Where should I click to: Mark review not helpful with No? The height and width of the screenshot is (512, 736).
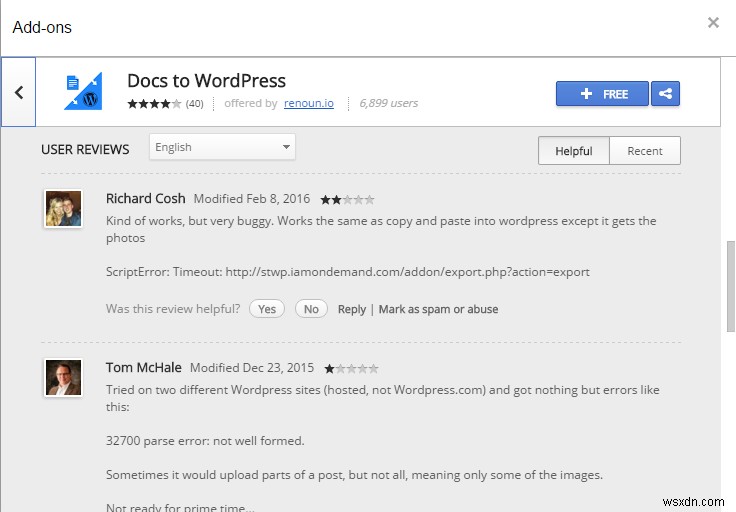point(311,309)
